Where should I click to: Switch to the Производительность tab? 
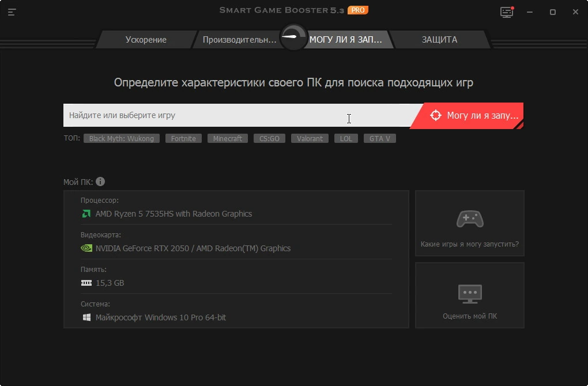click(x=239, y=40)
